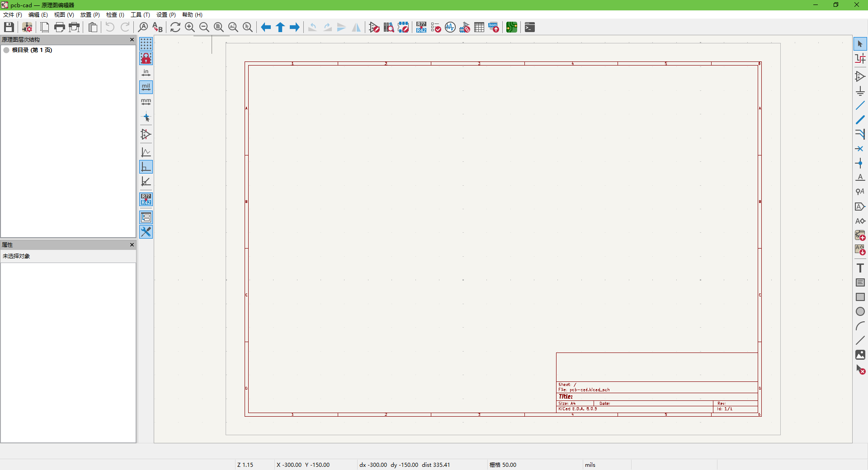Toggle hidden pins visibility

146,134
